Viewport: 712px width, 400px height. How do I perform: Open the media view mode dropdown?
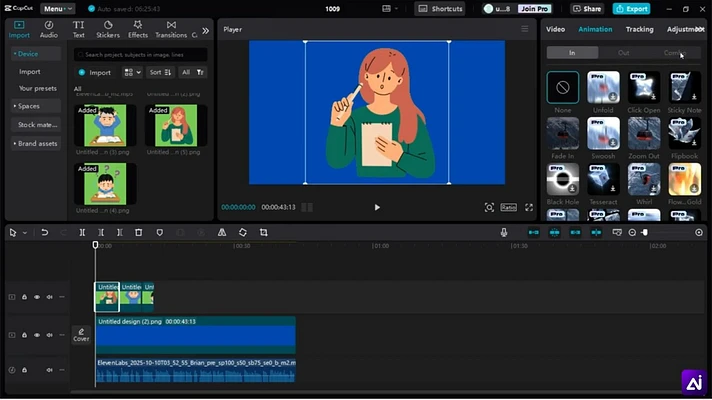point(132,72)
